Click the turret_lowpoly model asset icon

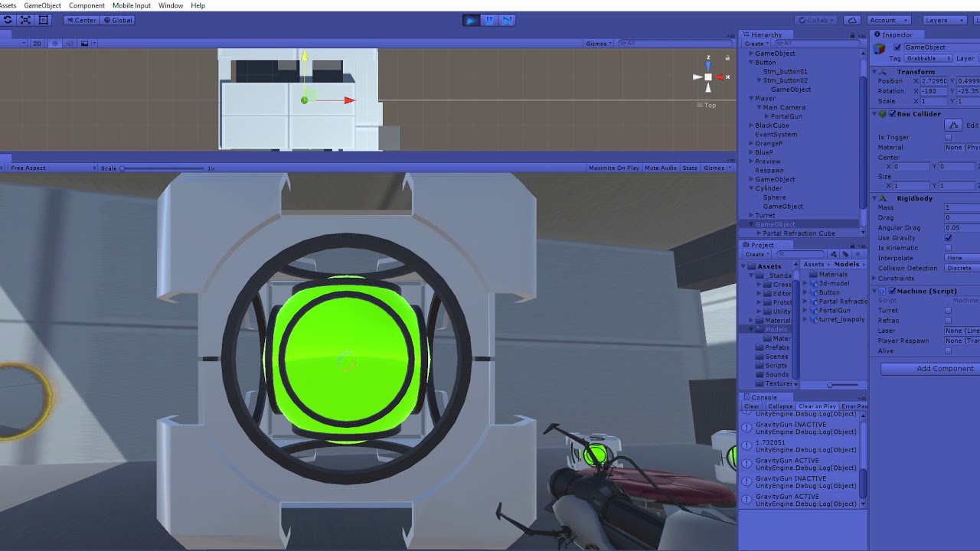coord(815,320)
